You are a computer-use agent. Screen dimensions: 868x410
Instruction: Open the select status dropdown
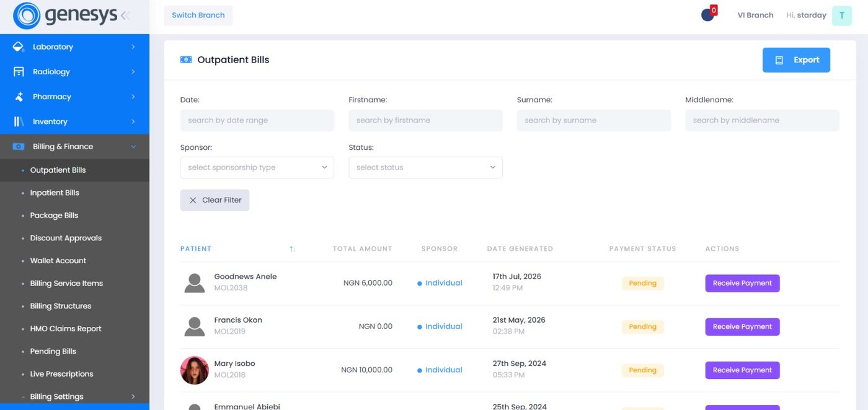(426, 167)
